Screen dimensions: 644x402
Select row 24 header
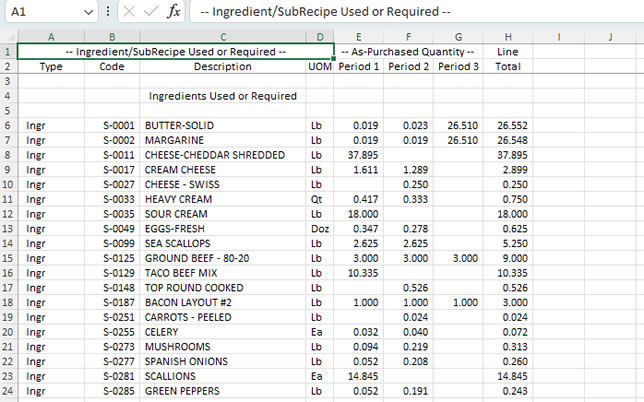coord(8,391)
